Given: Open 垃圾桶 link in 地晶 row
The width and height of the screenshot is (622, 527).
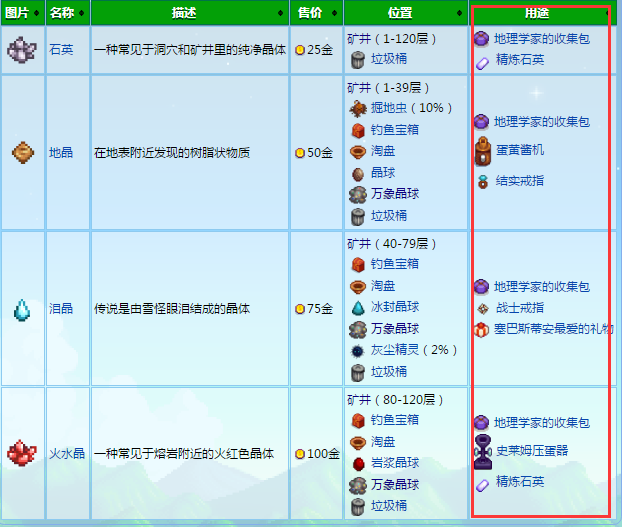Looking at the screenshot, I should [x=389, y=216].
